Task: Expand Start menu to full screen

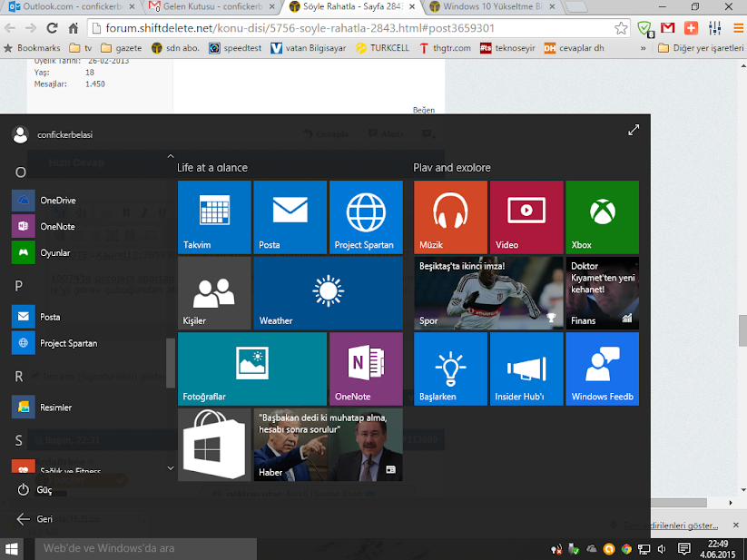Action: point(634,130)
